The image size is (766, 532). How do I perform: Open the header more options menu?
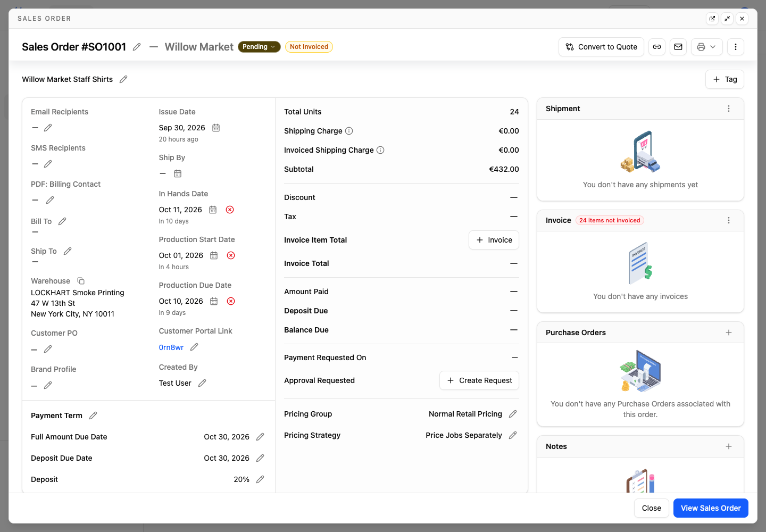[x=736, y=47]
